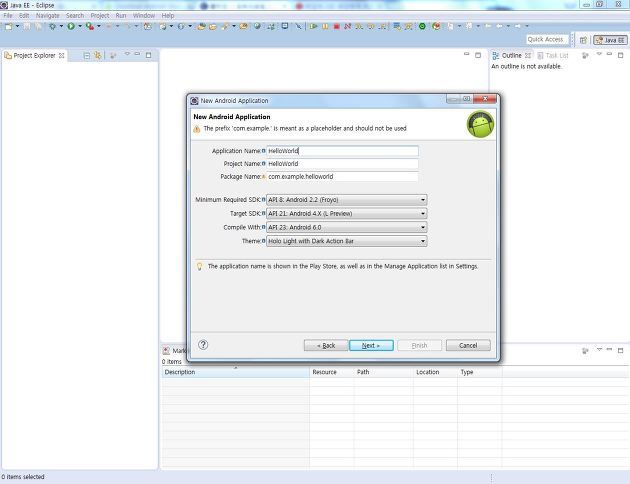630x484 pixels.
Task: Click the warning icon beside prefix message
Action: [196, 129]
